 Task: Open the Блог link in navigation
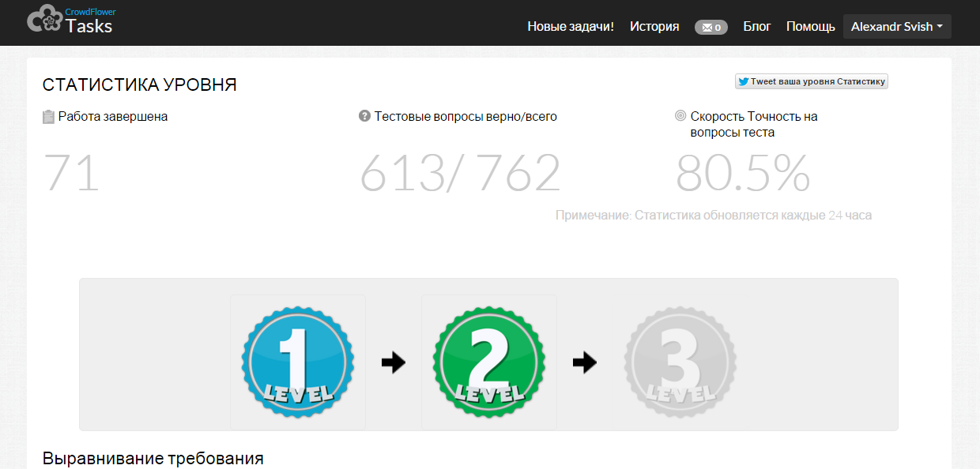click(757, 26)
